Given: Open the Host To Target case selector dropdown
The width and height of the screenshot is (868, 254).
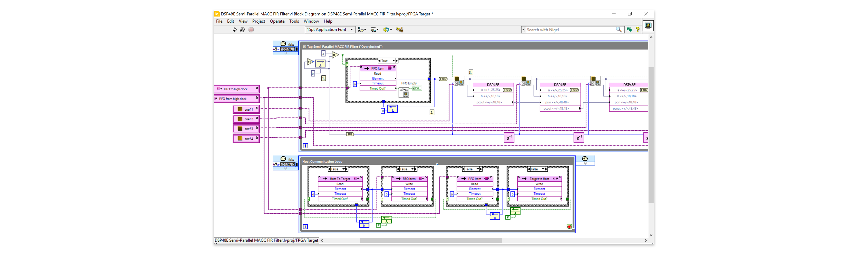Looking at the screenshot, I should [x=344, y=169].
